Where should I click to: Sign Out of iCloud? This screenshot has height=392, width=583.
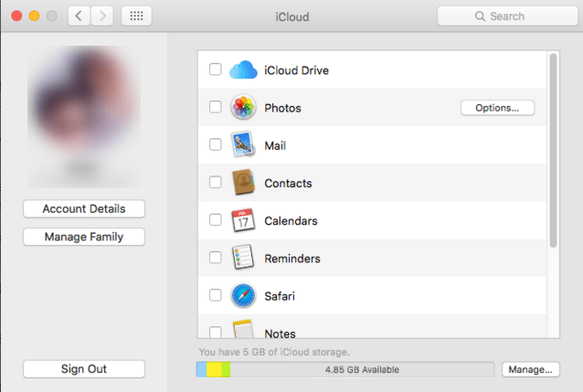pos(84,369)
